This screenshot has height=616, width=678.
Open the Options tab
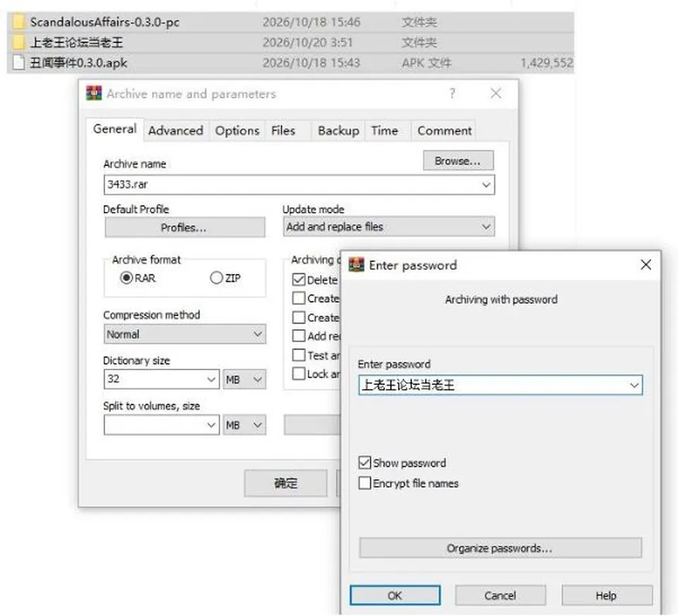237,131
